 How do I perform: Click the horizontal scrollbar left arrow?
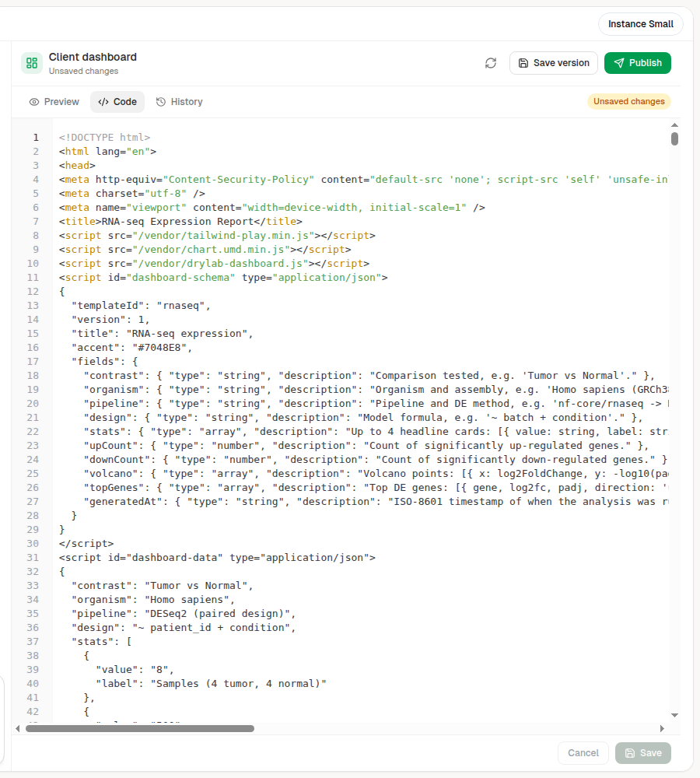18,728
